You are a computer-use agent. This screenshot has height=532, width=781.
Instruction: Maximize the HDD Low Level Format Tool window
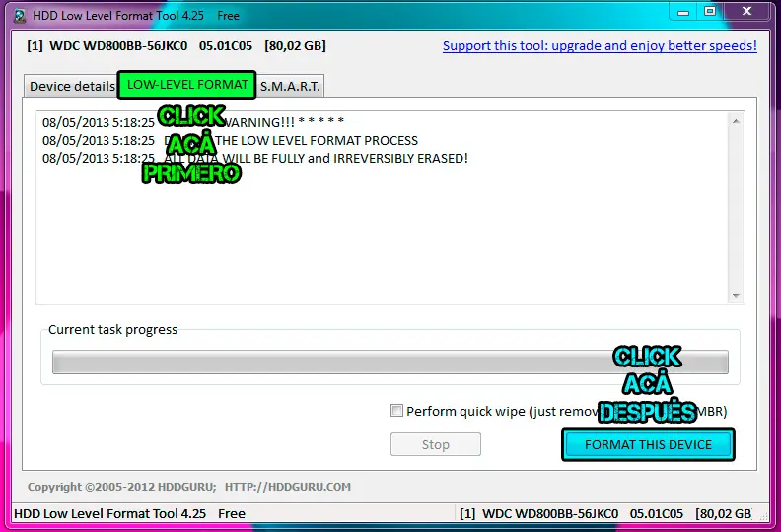710,12
